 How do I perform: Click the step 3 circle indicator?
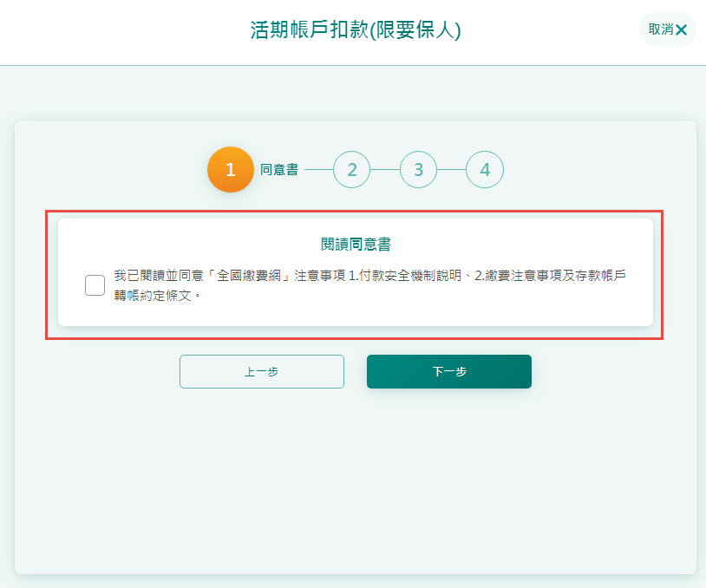[x=418, y=170]
